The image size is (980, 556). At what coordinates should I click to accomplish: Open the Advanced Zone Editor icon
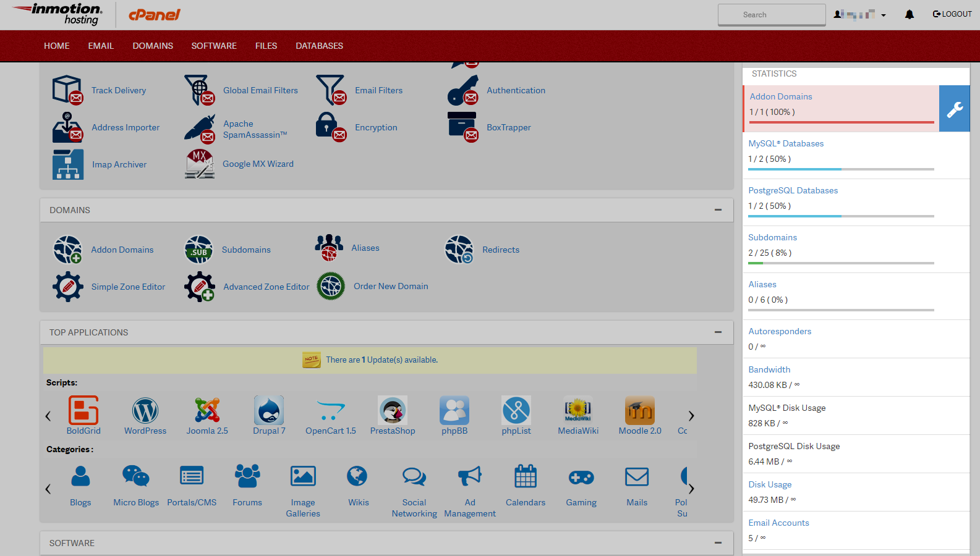[x=199, y=287]
